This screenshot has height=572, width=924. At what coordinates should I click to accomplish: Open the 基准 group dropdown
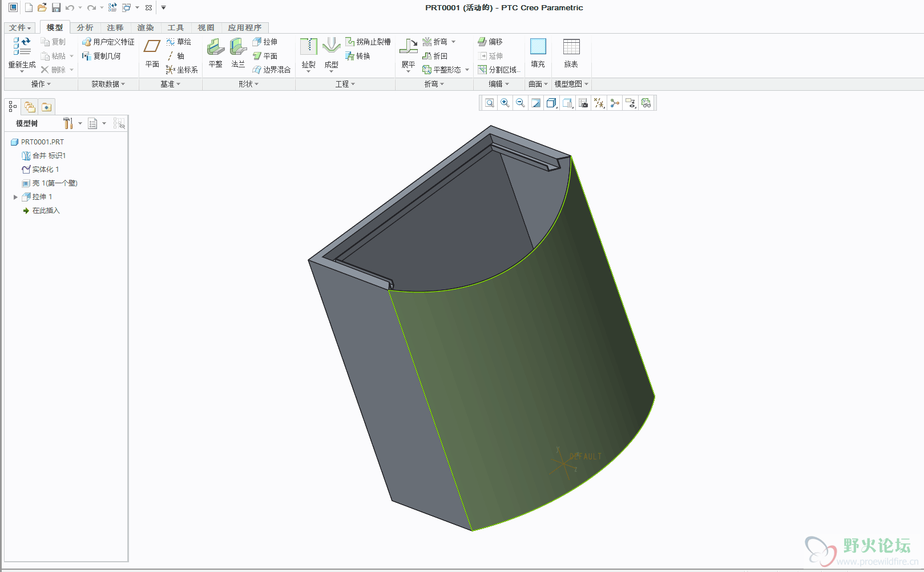[x=170, y=84]
